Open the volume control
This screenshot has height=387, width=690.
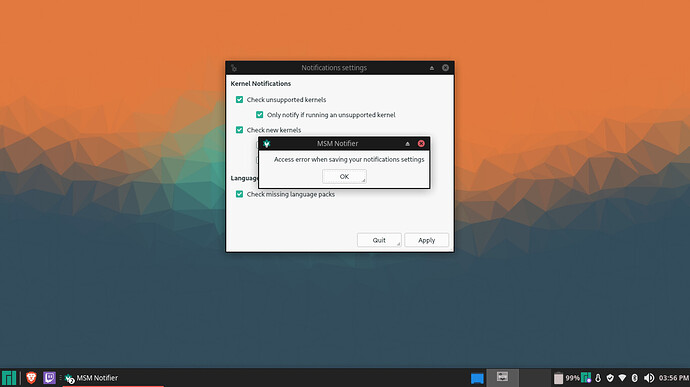(649, 378)
